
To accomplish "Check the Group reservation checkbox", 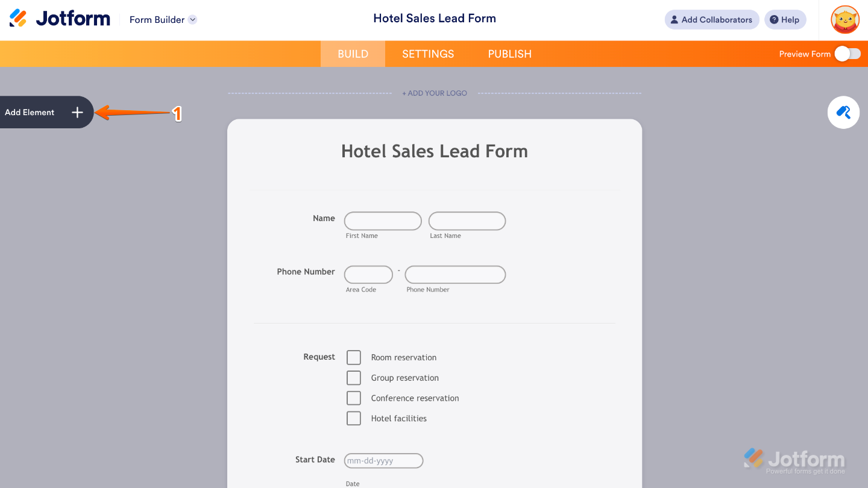I will point(354,378).
